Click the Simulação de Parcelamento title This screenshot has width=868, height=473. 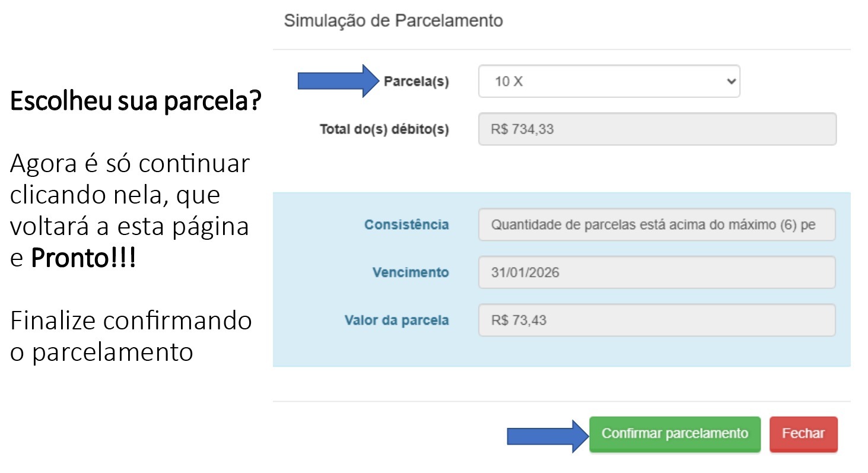(x=393, y=20)
